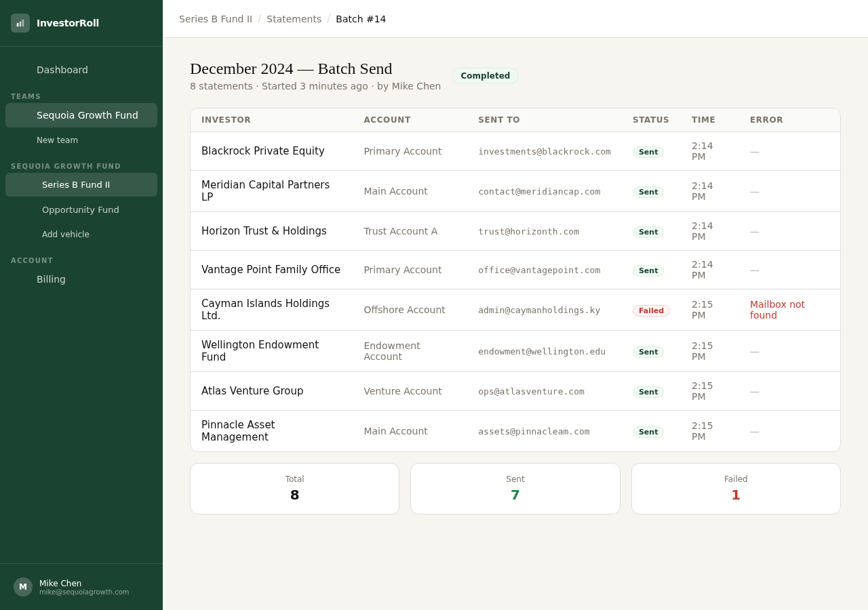Open the Billing page
The height and width of the screenshot is (610, 868).
coord(51,279)
